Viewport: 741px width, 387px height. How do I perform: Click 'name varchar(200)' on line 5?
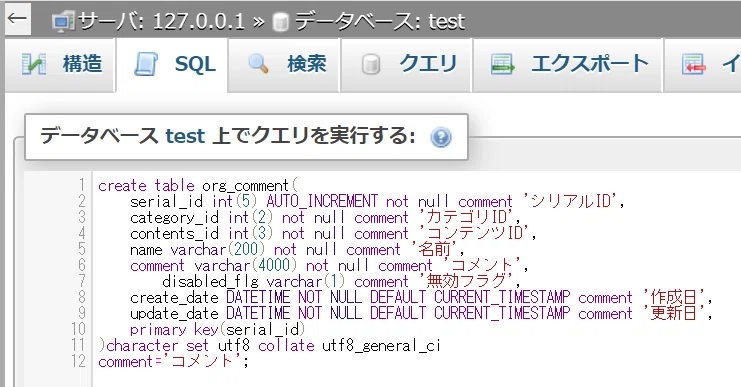pyautogui.click(x=198, y=249)
